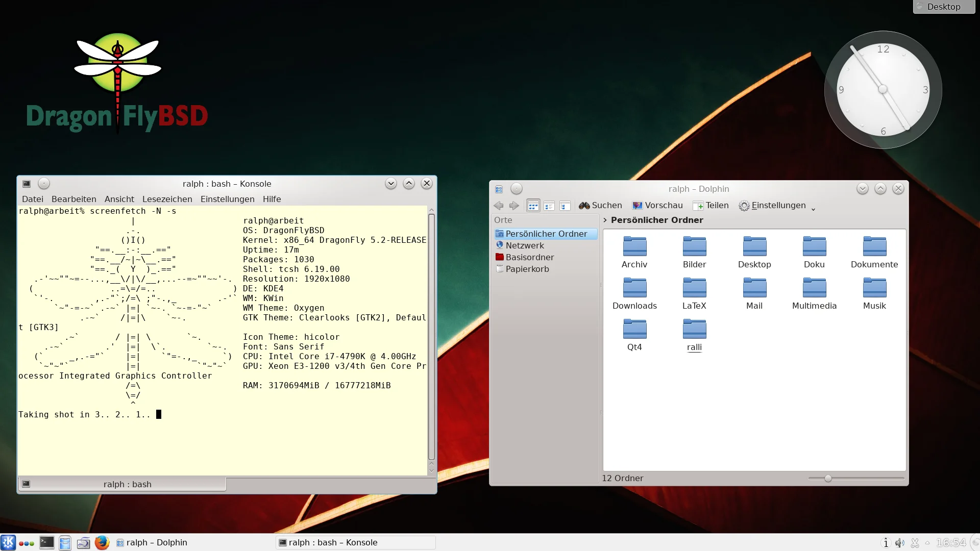This screenshot has height=551, width=980.
Task: Open Lesezeichen menu in Konsole
Action: tap(167, 199)
